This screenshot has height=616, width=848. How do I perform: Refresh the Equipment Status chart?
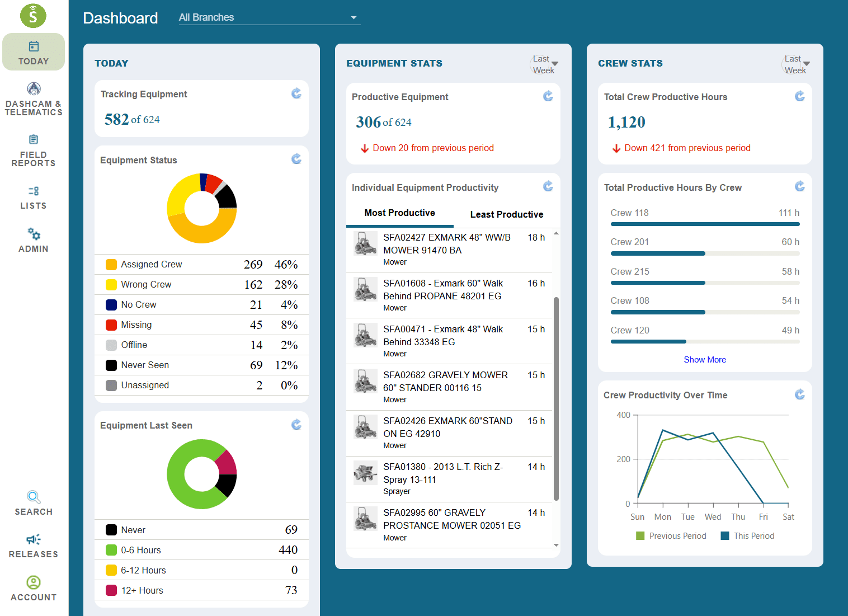click(x=296, y=159)
